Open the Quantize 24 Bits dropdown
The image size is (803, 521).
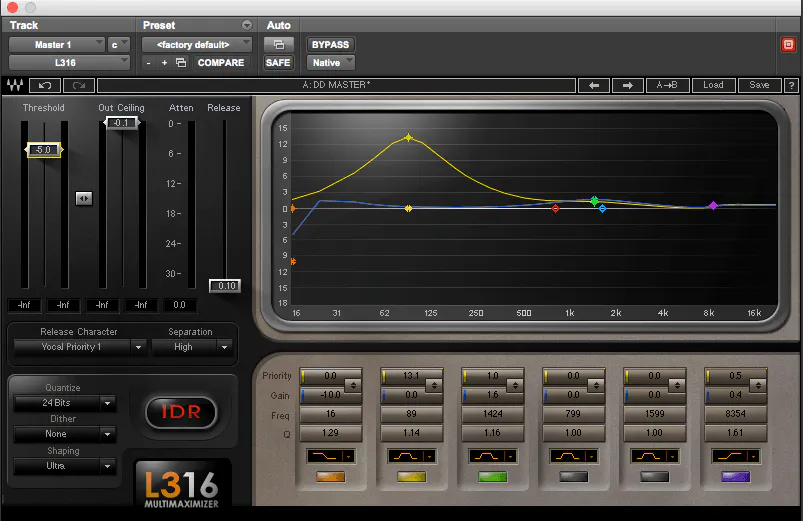click(64, 403)
